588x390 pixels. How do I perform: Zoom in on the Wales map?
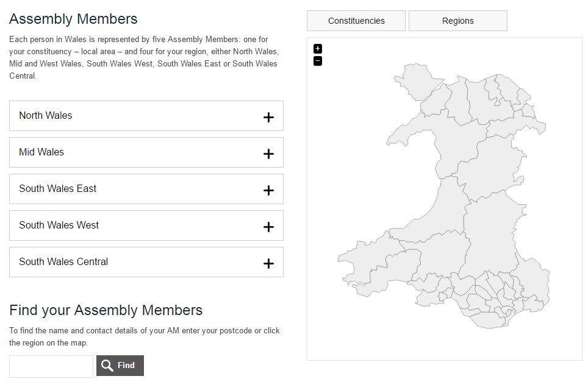(318, 49)
